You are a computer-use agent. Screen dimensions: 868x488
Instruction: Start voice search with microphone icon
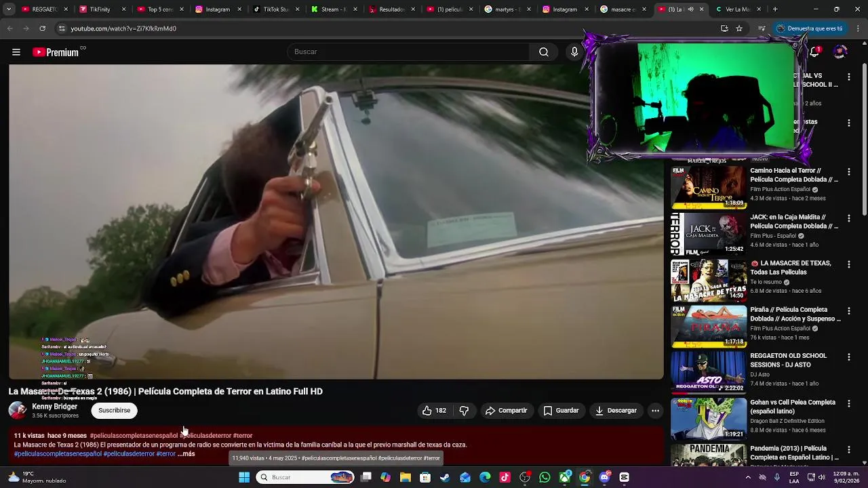(574, 52)
